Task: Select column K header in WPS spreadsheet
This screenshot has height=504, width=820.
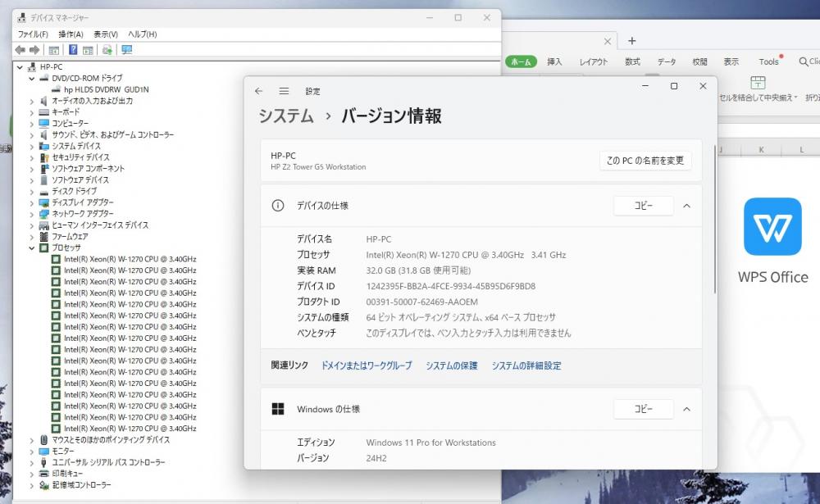Action: [762, 150]
